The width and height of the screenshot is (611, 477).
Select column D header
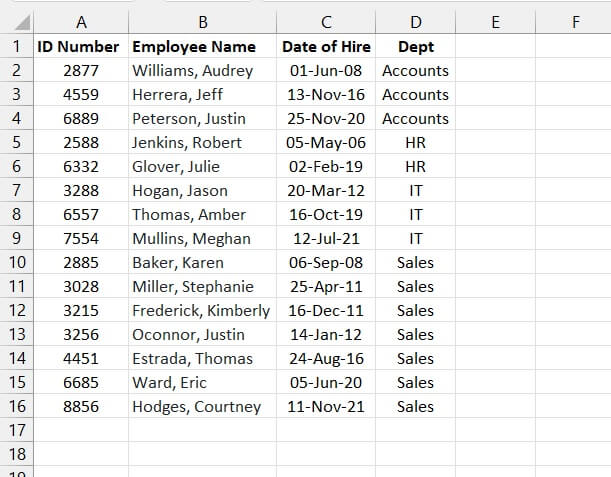[415, 22]
